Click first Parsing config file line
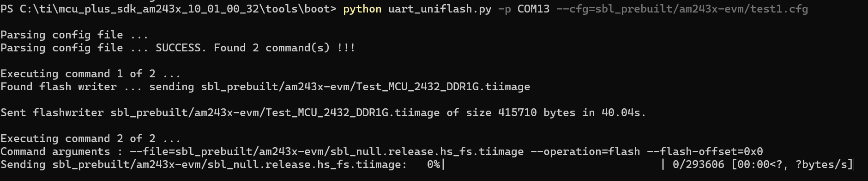The height and width of the screenshot is (181, 868). [x=74, y=35]
